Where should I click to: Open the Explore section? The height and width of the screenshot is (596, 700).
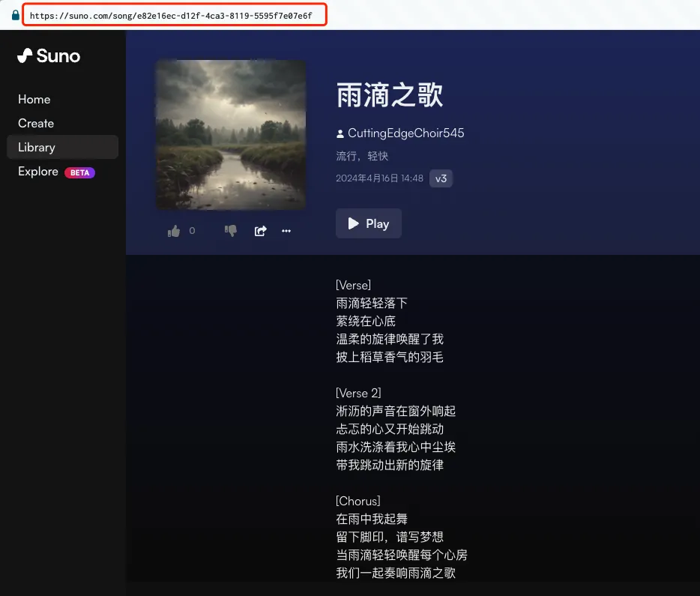coord(38,172)
